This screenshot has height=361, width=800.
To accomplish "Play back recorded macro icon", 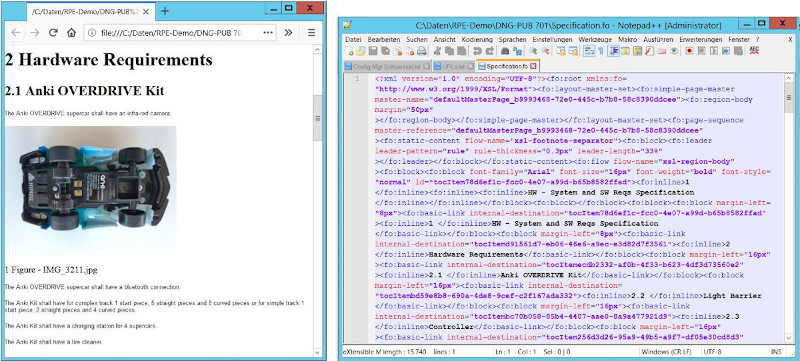I will 714,51.
